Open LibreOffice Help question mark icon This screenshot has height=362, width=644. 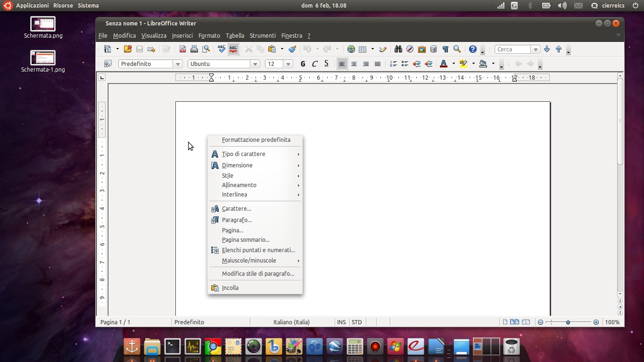pyautogui.click(x=473, y=49)
